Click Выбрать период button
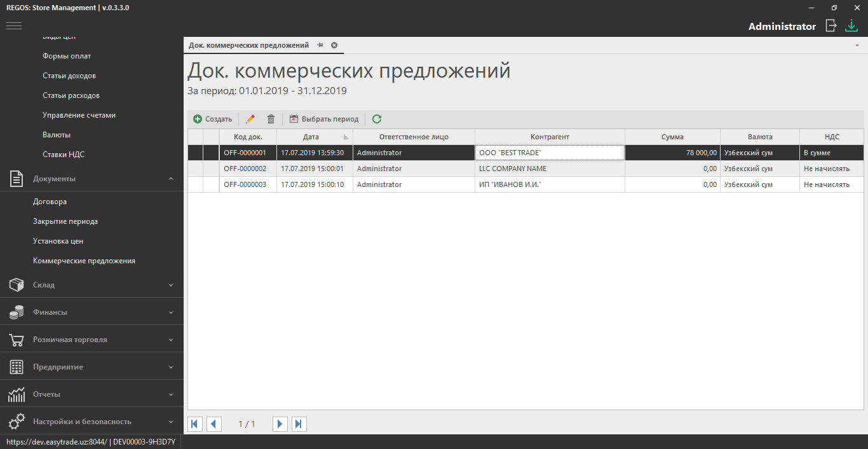This screenshot has height=449, width=868. (x=324, y=119)
